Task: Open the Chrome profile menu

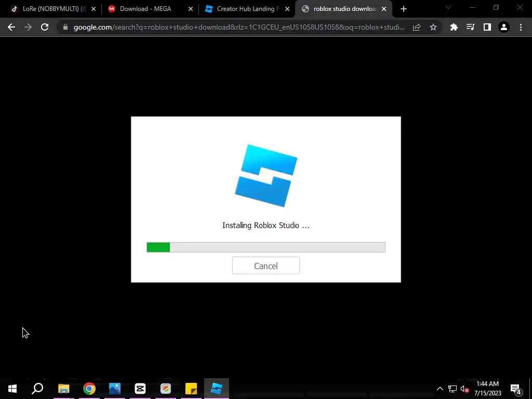Action: click(504, 27)
